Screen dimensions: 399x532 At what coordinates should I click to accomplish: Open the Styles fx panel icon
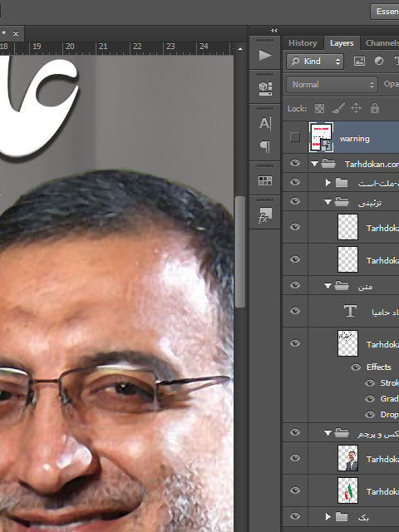pyautogui.click(x=265, y=215)
